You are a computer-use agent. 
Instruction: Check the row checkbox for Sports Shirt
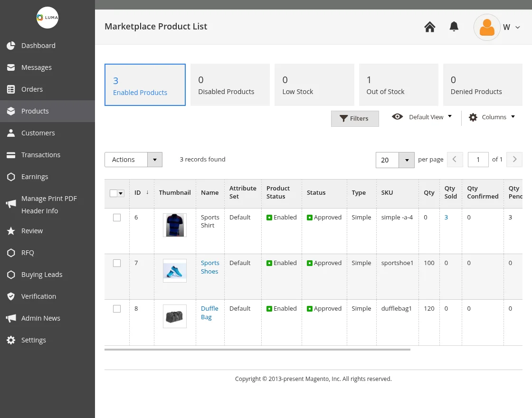tap(117, 217)
